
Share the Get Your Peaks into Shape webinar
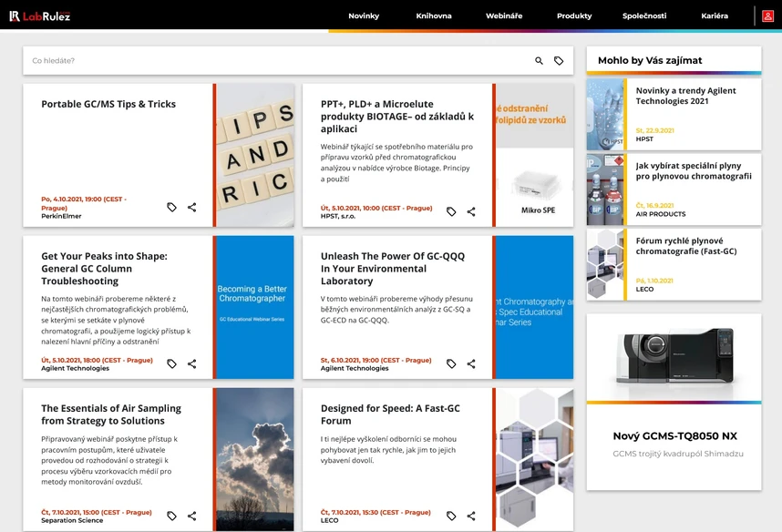(x=192, y=364)
